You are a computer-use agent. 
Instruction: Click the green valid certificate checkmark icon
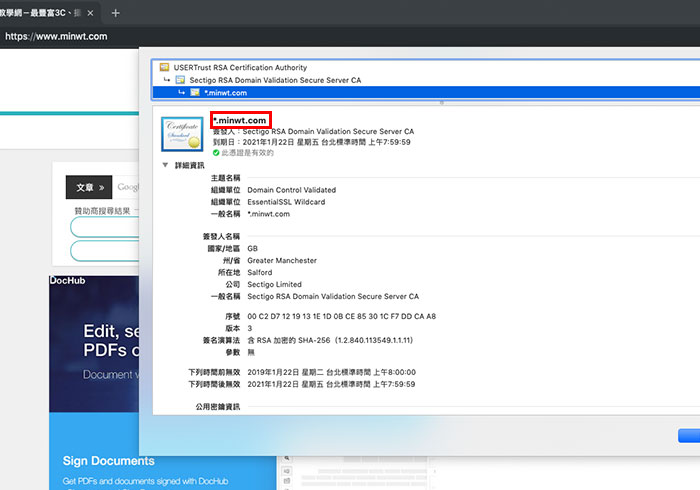tap(216, 153)
